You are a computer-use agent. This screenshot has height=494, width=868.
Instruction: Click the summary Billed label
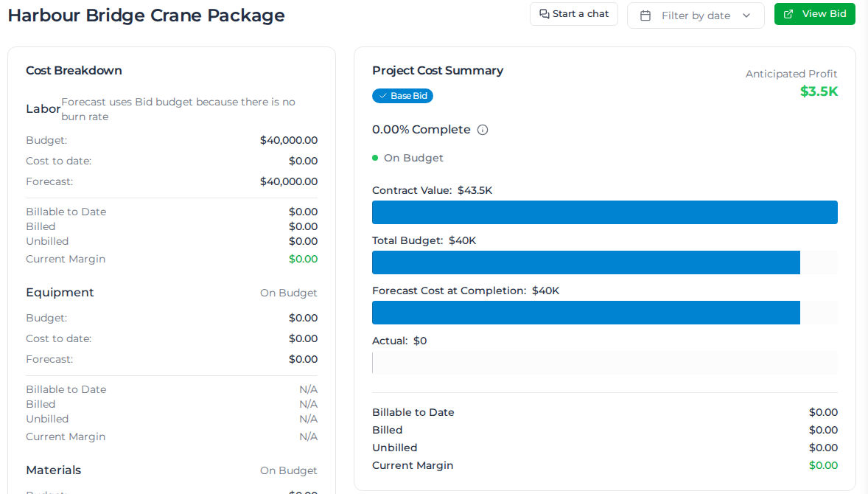coord(387,430)
